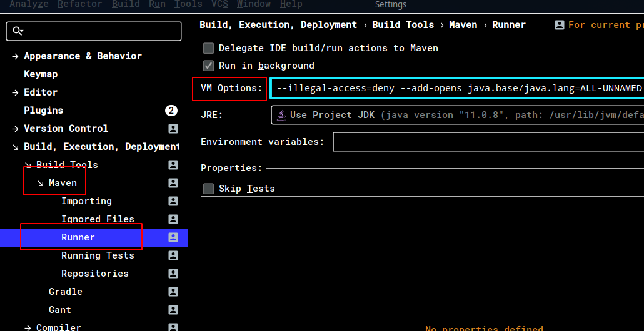Collapse the Maven tree node arrow

40,183
